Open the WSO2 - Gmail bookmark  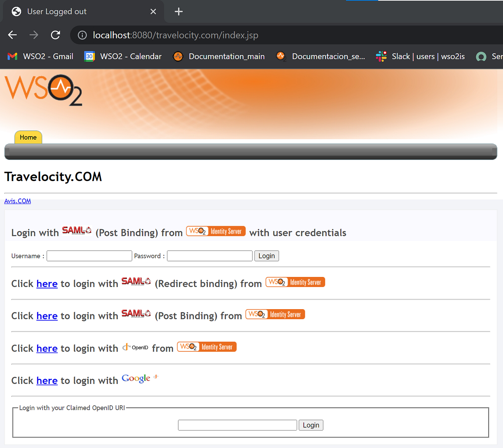(40, 56)
